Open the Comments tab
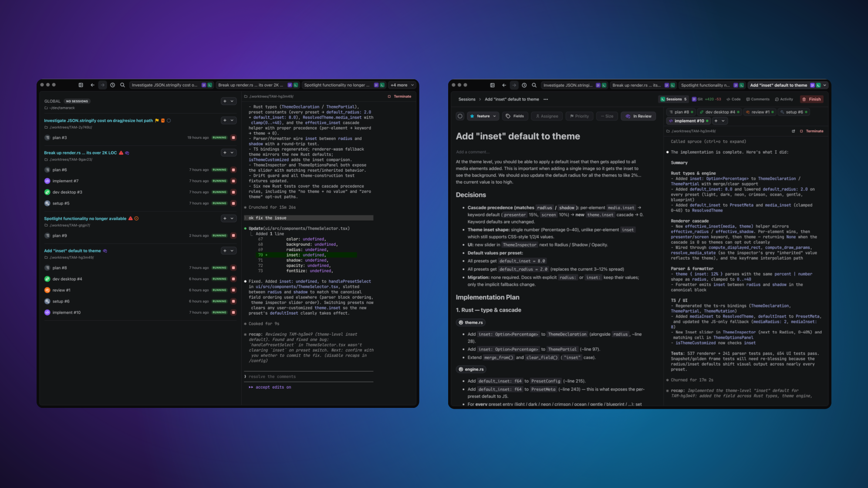This screenshot has height=488, width=868. click(758, 99)
